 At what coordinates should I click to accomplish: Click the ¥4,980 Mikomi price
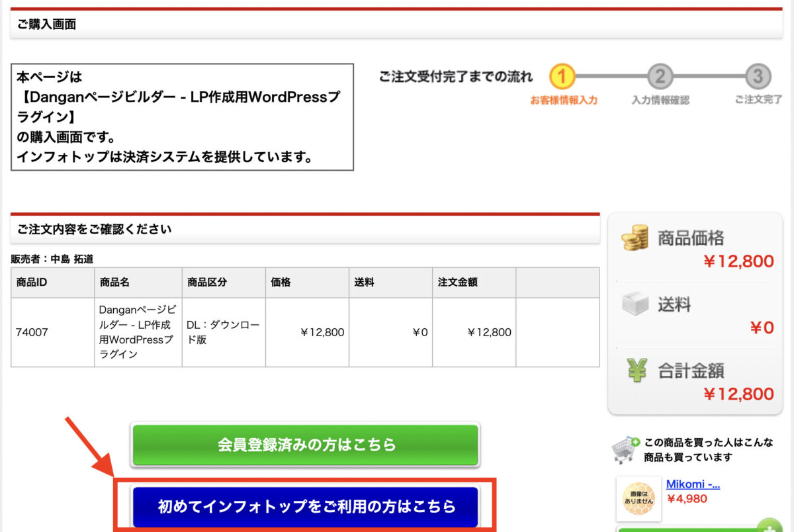click(x=687, y=499)
